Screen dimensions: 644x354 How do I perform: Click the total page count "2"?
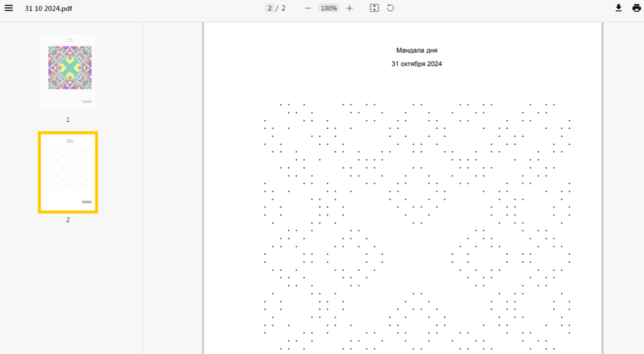283,8
